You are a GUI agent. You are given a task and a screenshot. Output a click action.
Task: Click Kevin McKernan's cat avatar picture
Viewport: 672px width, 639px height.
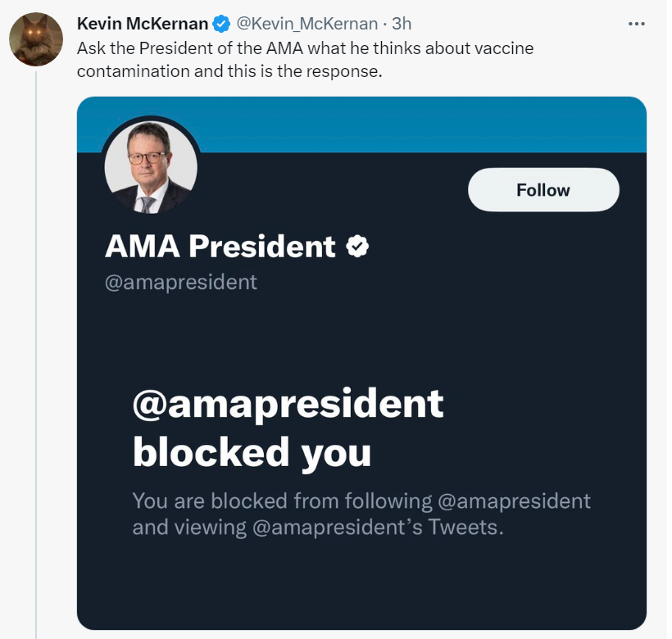36,39
